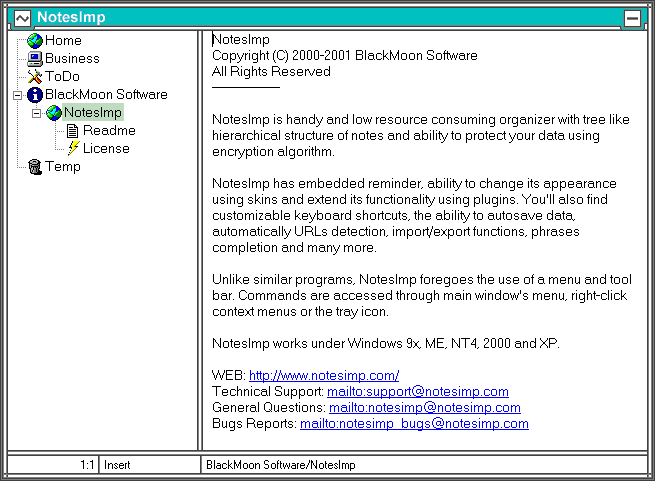Click the mailto:support@notesimp.com link
Screen dimensions: 655x481
coord(418,392)
